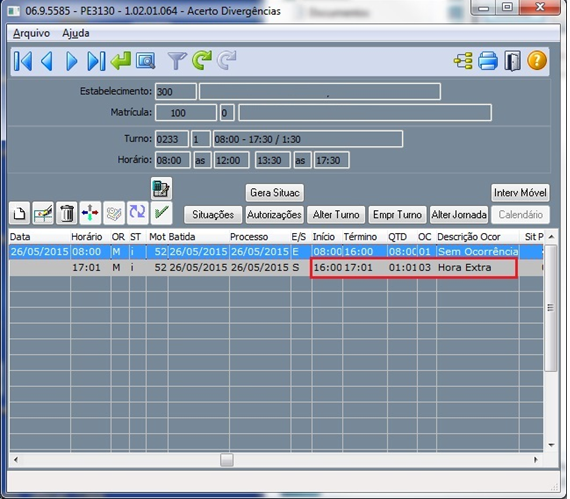Viewport: 570px width, 499px height.
Task: Click the blue cycle arrows icon
Action: tap(137, 213)
